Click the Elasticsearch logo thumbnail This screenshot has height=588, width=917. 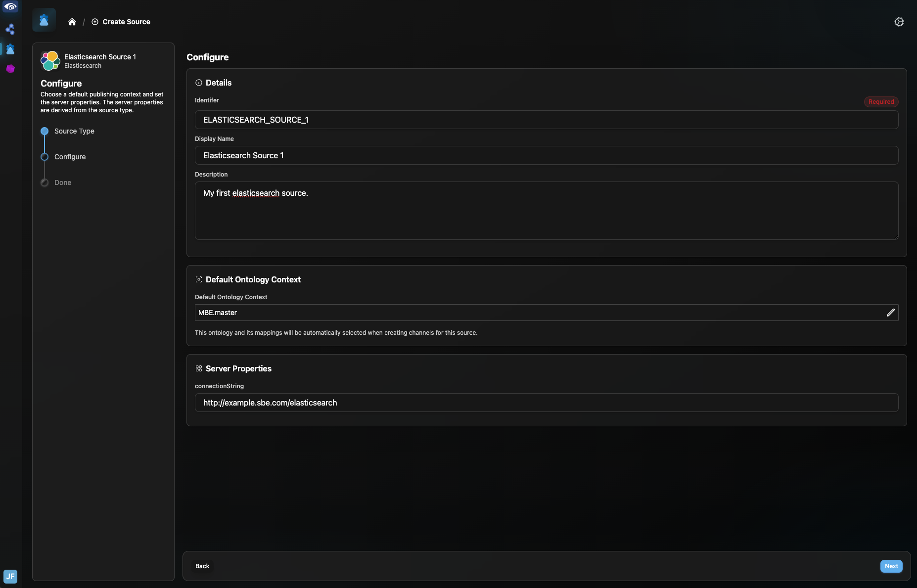click(50, 61)
